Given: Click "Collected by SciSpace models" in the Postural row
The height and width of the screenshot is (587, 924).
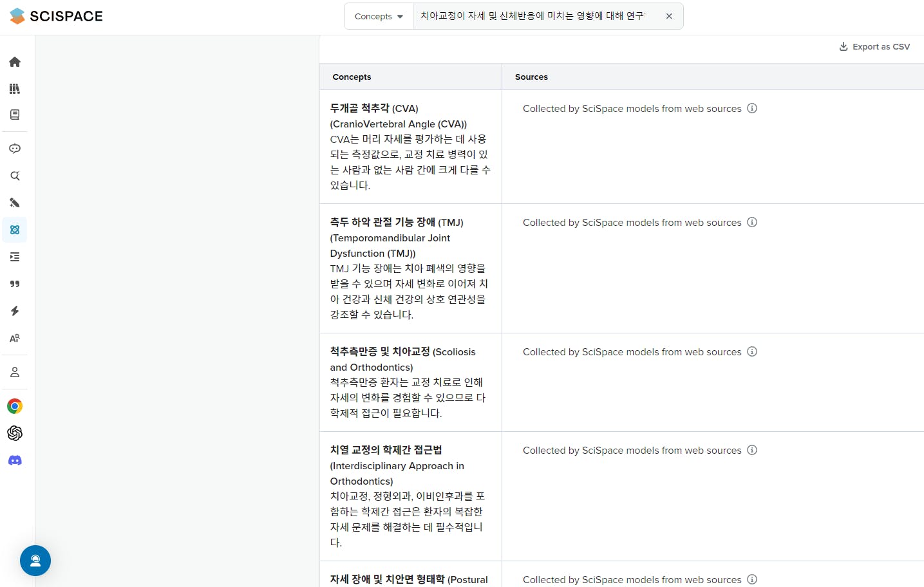Looking at the screenshot, I should (x=632, y=580).
